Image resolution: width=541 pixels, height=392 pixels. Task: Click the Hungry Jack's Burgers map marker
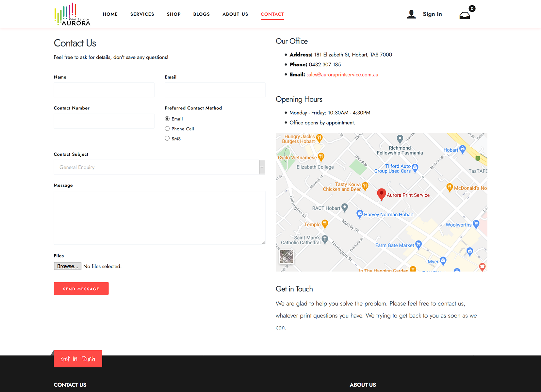point(320,138)
